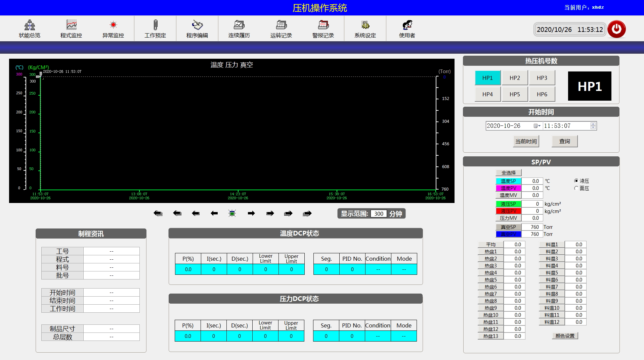Toggle the 温度SP cyan trace button
This screenshot has width=644, height=360.
[x=508, y=181]
